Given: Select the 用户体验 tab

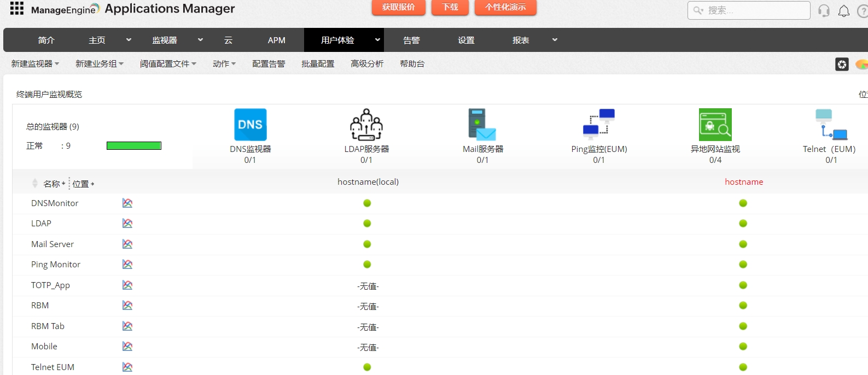Looking at the screenshot, I should click(337, 40).
